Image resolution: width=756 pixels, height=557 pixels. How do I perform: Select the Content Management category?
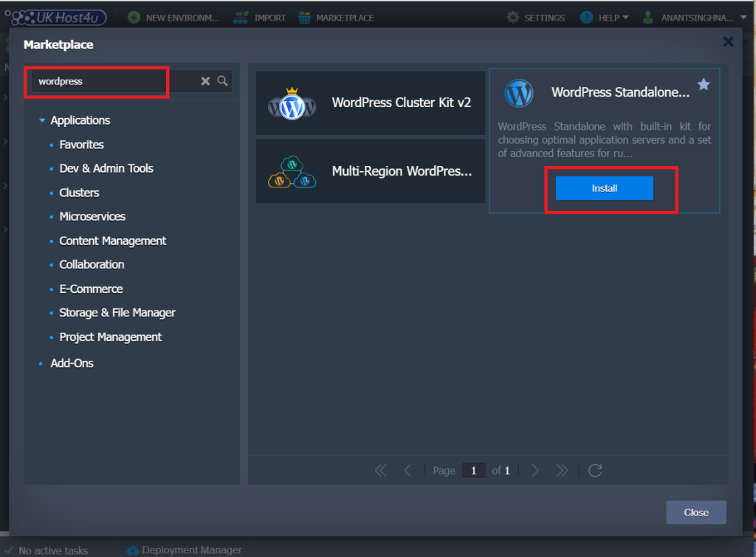[112, 241]
